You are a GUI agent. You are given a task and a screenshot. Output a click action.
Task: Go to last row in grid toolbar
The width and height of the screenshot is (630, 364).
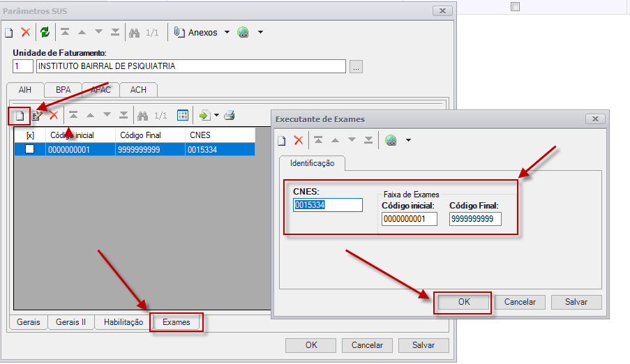pyautogui.click(x=123, y=115)
